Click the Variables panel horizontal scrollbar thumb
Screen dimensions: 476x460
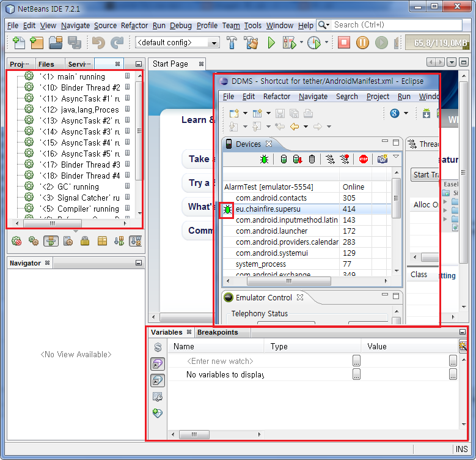194,434
